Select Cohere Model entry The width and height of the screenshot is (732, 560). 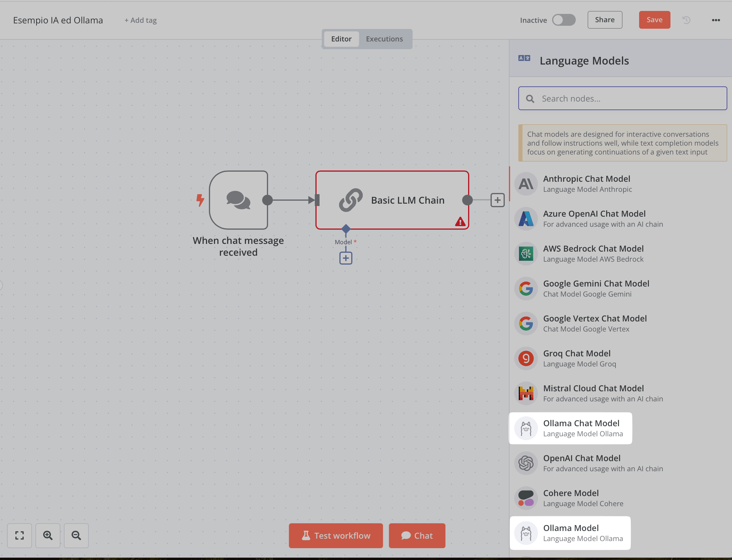(x=620, y=498)
